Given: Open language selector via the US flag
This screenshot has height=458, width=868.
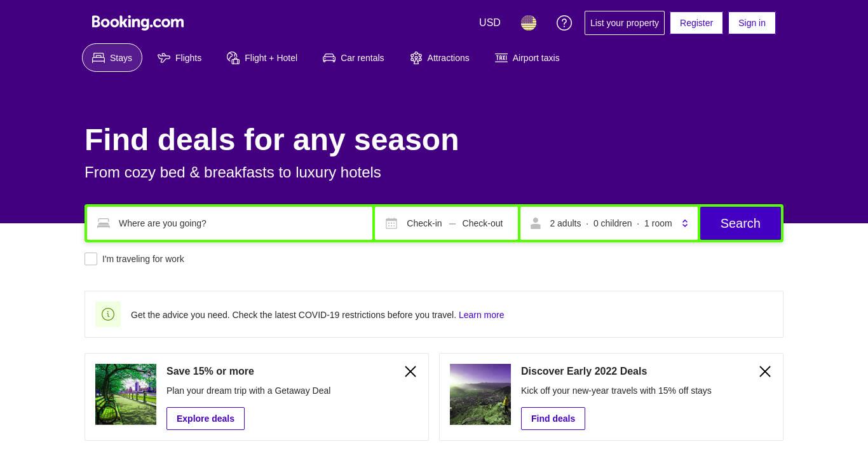Looking at the screenshot, I should (529, 23).
